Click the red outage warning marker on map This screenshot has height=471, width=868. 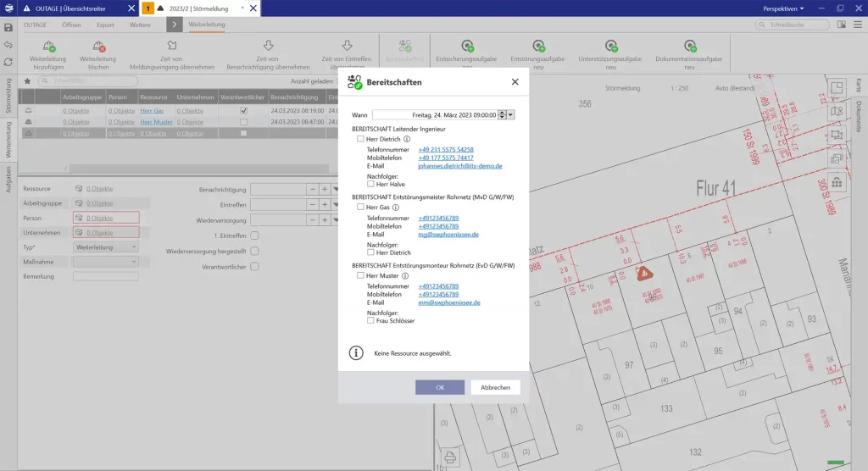point(644,273)
